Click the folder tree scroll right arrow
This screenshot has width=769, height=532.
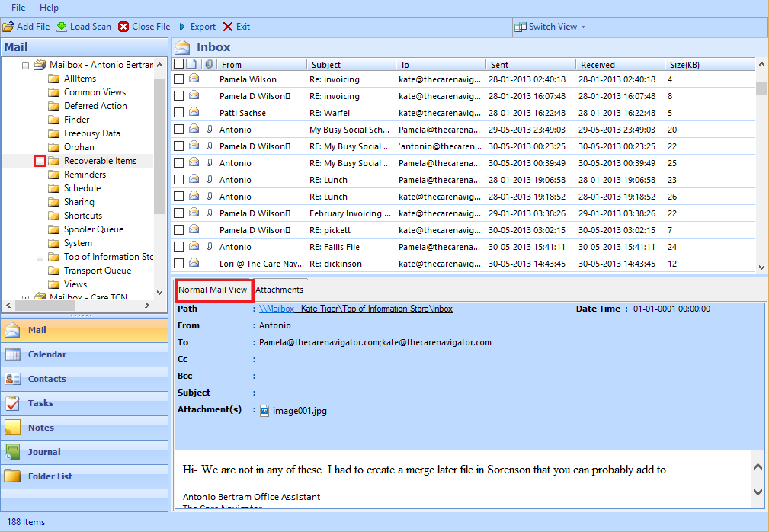click(146, 305)
